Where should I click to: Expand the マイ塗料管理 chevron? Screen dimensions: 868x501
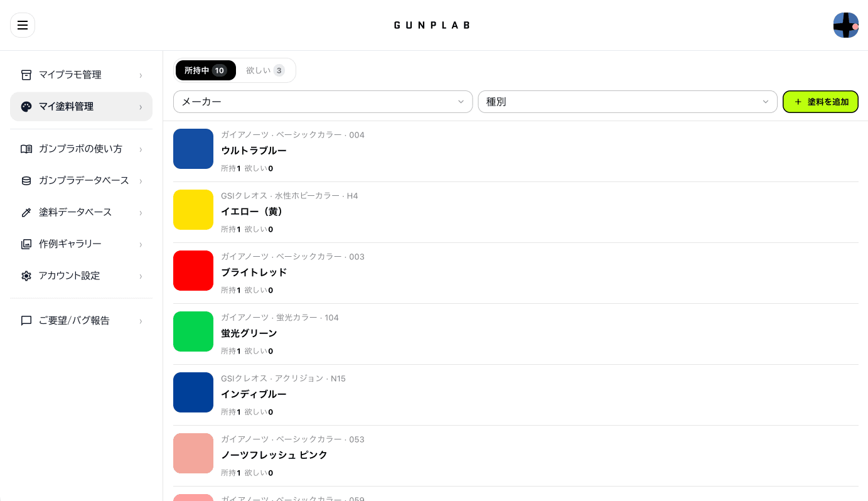[x=141, y=107]
